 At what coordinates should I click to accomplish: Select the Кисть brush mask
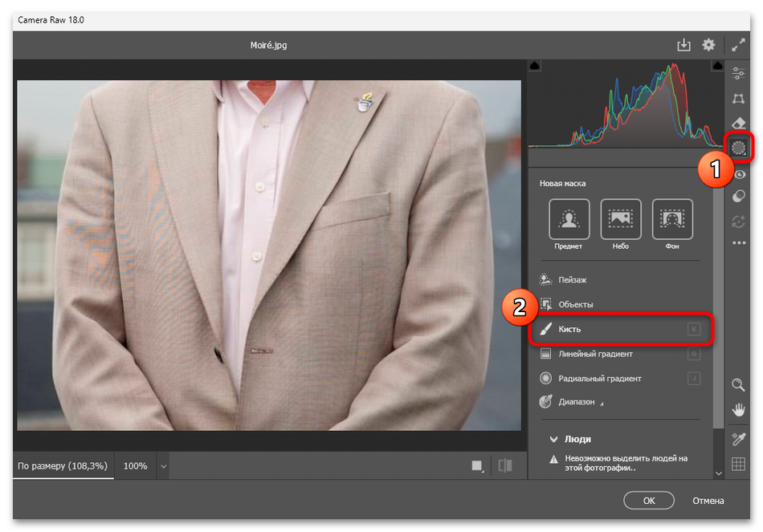(x=619, y=329)
